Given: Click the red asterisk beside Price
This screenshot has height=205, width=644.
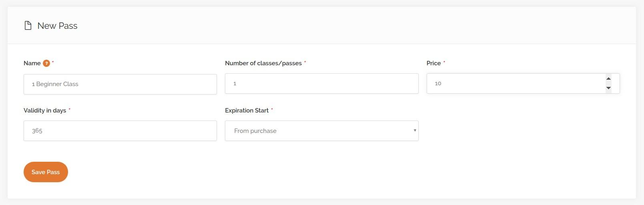Looking at the screenshot, I should pos(444,62).
